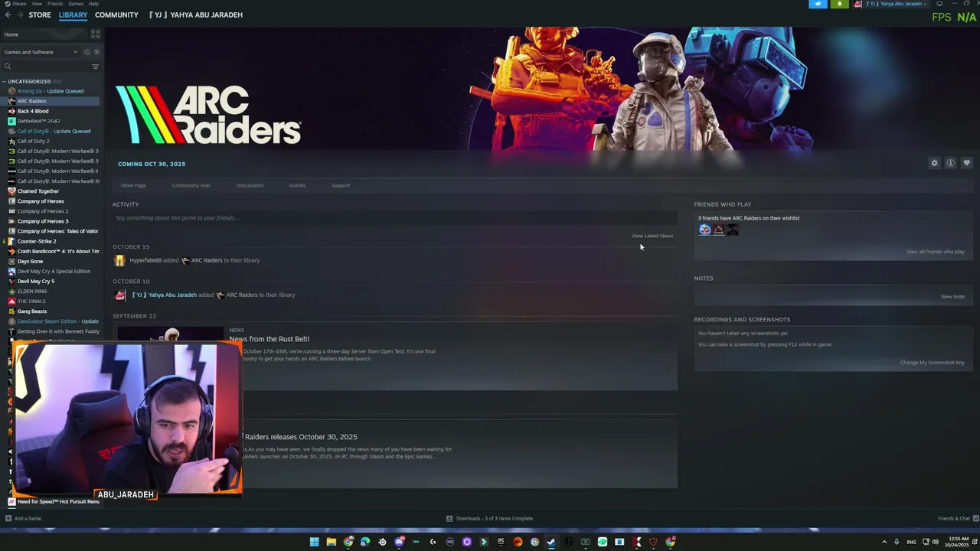Click Add a Game

click(x=23, y=519)
